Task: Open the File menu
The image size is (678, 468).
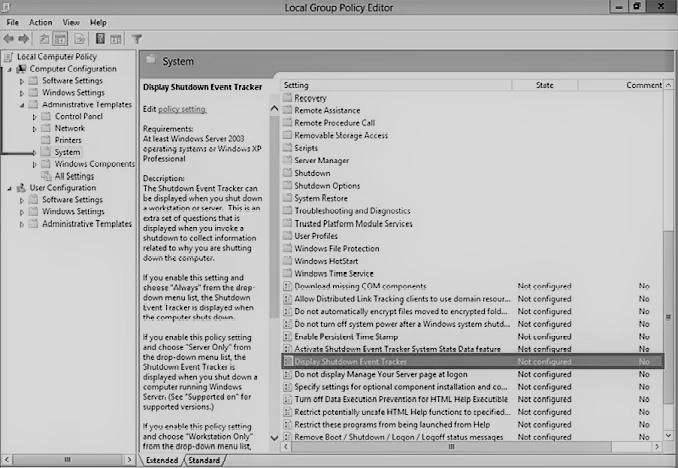Action: 13,22
